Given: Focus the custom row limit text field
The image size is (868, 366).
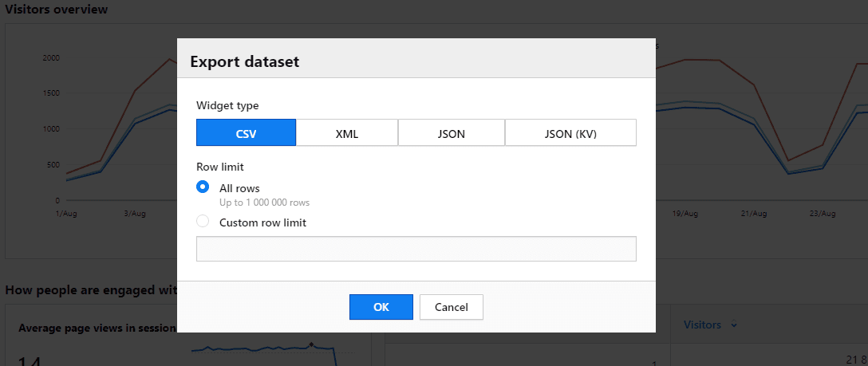Looking at the screenshot, I should [x=416, y=249].
